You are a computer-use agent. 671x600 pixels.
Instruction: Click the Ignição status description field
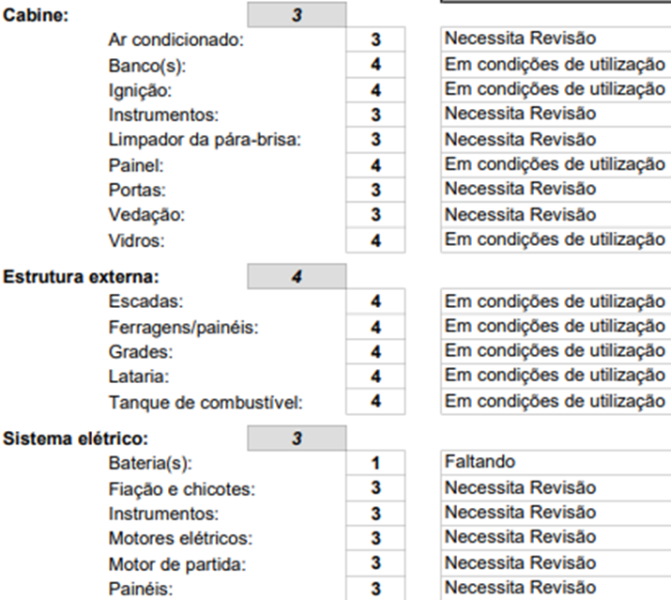(x=555, y=90)
